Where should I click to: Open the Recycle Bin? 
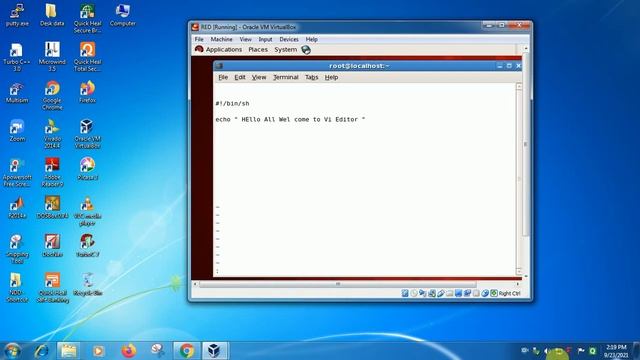[87, 284]
